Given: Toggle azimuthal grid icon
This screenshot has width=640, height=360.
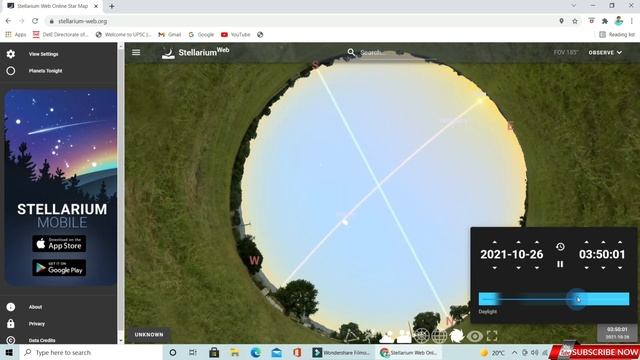Looking at the screenshot, I should pyautogui.click(x=422, y=336).
